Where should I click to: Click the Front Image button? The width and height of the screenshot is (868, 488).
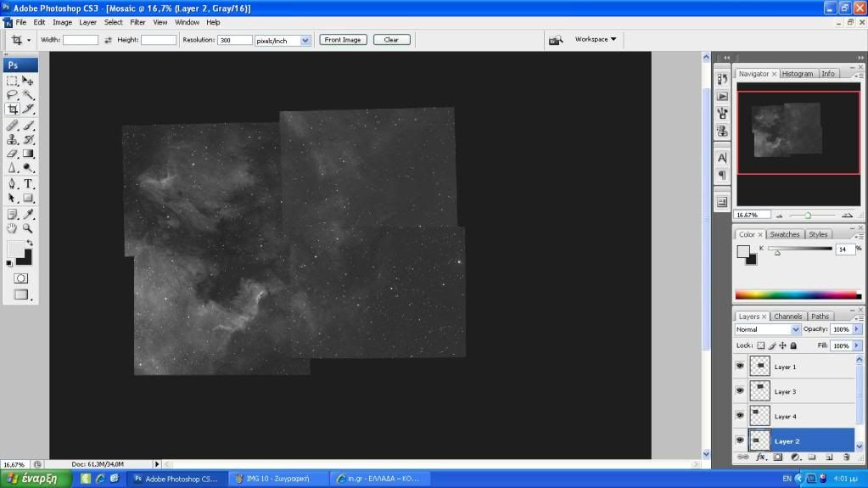pyautogui.click(x=343, y=40)
